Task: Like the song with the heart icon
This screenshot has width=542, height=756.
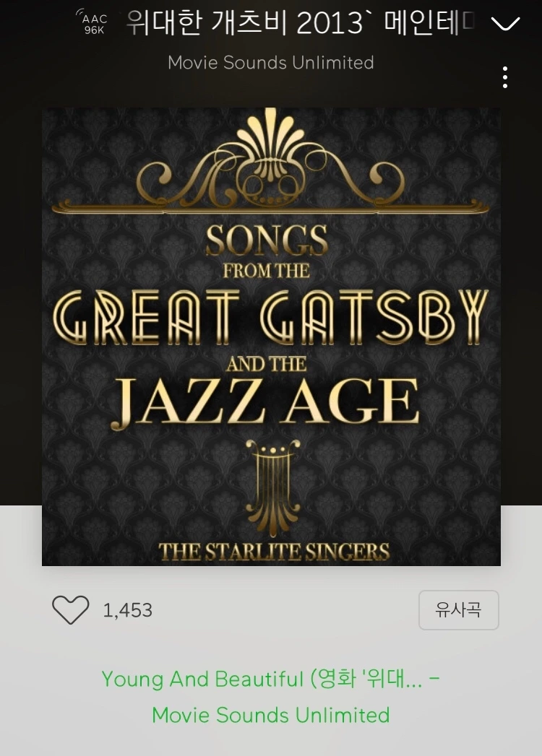Action: [71, 610]
